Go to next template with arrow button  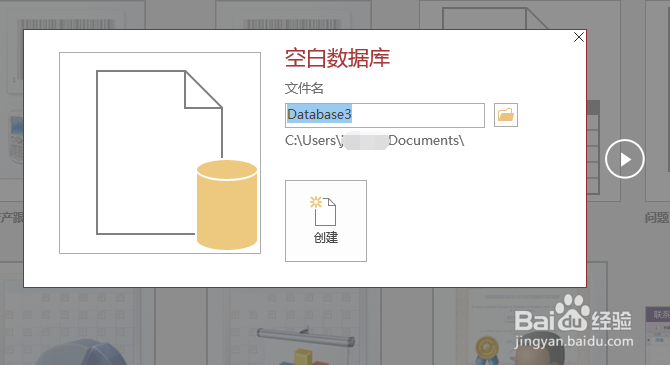coord(624,159)
